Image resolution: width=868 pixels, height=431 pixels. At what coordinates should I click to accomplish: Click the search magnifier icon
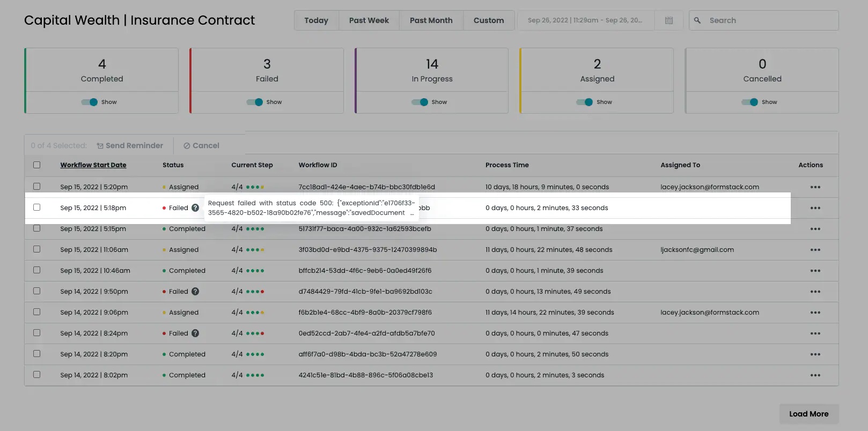(697, 20)
